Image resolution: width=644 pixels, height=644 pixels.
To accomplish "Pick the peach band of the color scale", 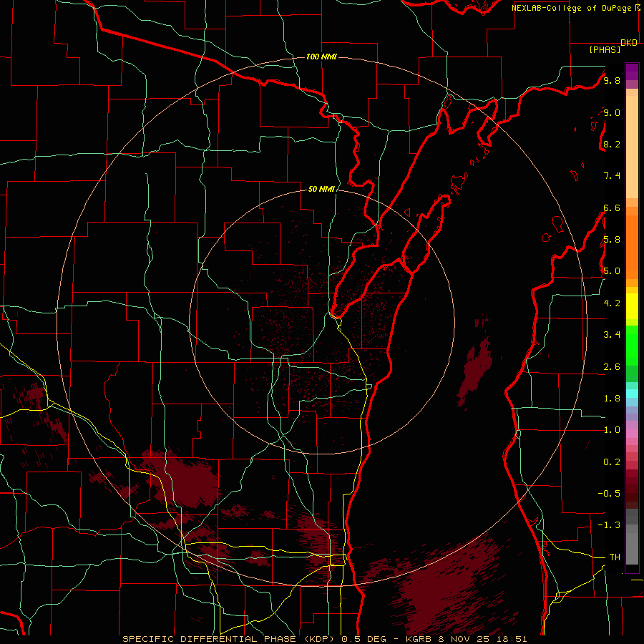I will click(x=632, y=147).
